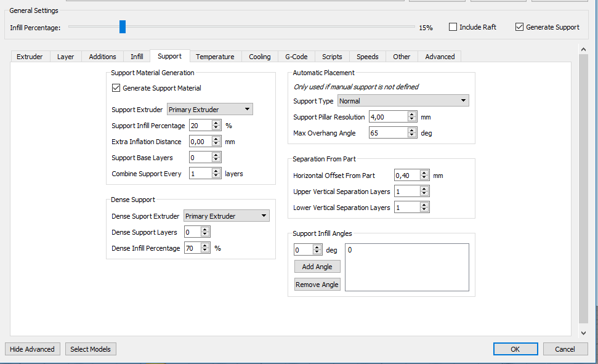598x364 pixels.
Task: Increase Support Base Layers spinner value
Action: 216,155
